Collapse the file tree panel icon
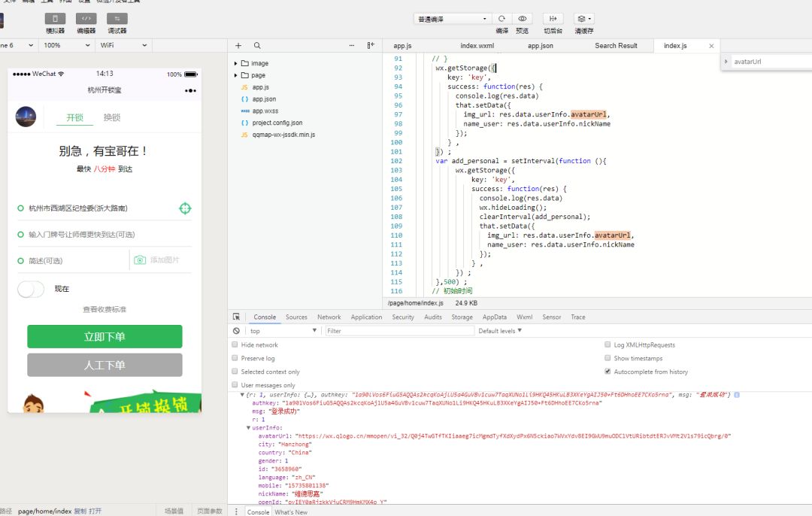The image size is (812, 516). 371,46
